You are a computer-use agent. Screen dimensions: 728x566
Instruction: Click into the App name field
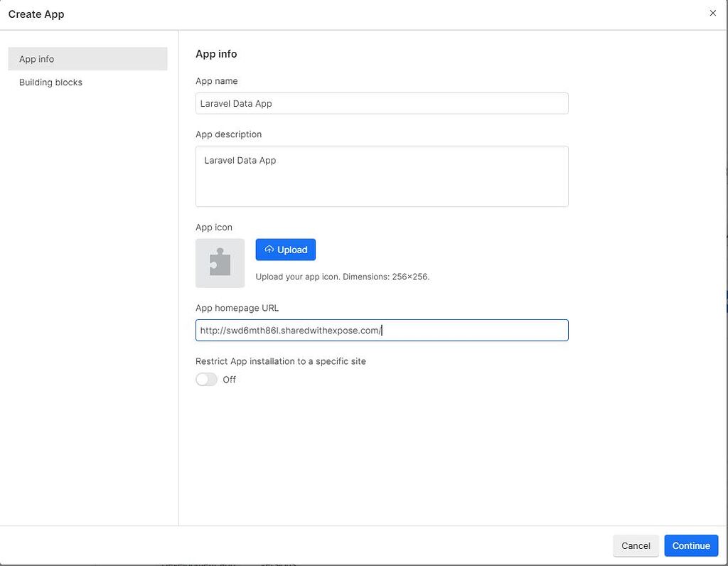[x=382, y=103]
